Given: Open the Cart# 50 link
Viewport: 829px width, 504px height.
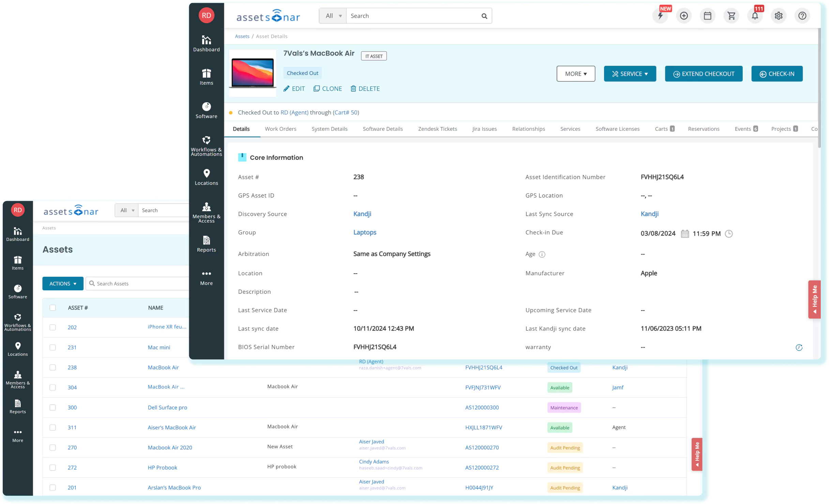Looking at the screenshot, I should pyautogui.click(x=346, y=112).
